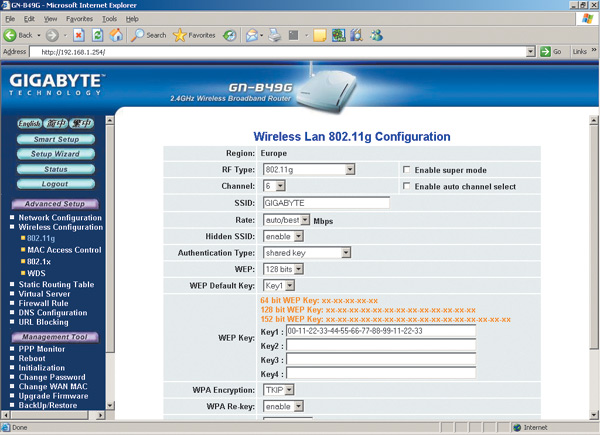Open the Authentication Type dropdown
Image resolution: width=600 pixels, height=435 pixels.
coord(307,253)
